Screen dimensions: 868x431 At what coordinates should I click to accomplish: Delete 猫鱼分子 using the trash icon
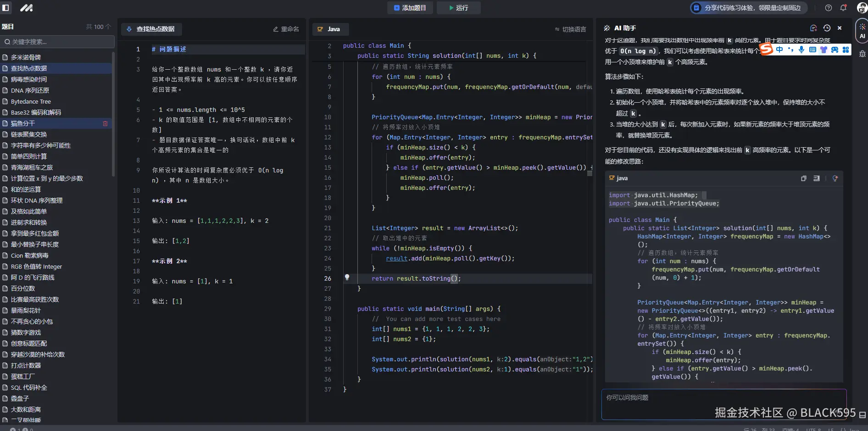click(x=106, y=123)
